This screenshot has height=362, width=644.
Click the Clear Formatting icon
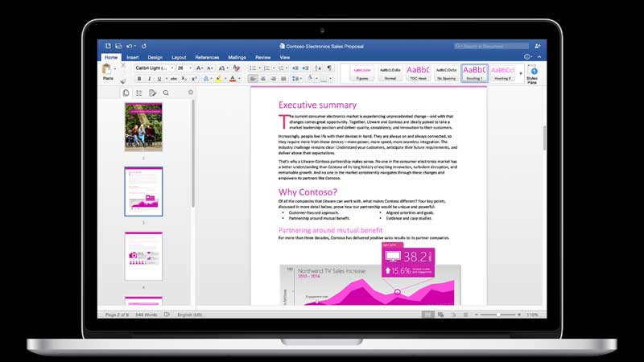[x=236, y=68]
